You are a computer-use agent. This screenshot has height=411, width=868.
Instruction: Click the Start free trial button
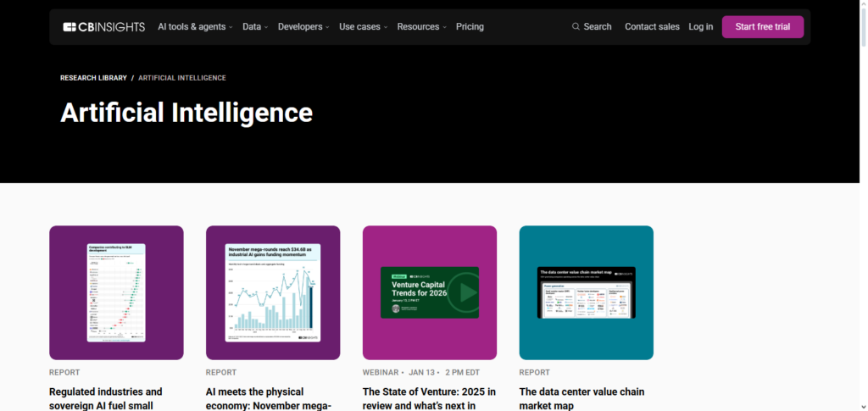click(x=763, y=26)
